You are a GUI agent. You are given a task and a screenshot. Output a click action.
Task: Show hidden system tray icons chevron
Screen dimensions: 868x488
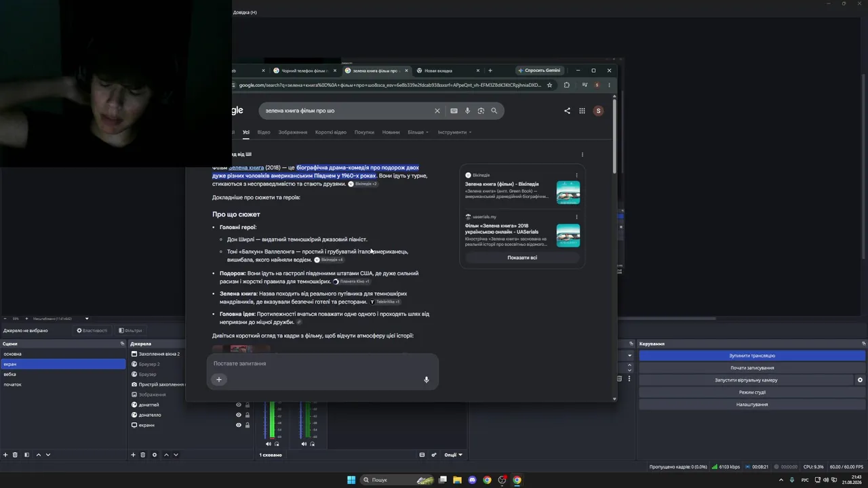coord(781,480)
